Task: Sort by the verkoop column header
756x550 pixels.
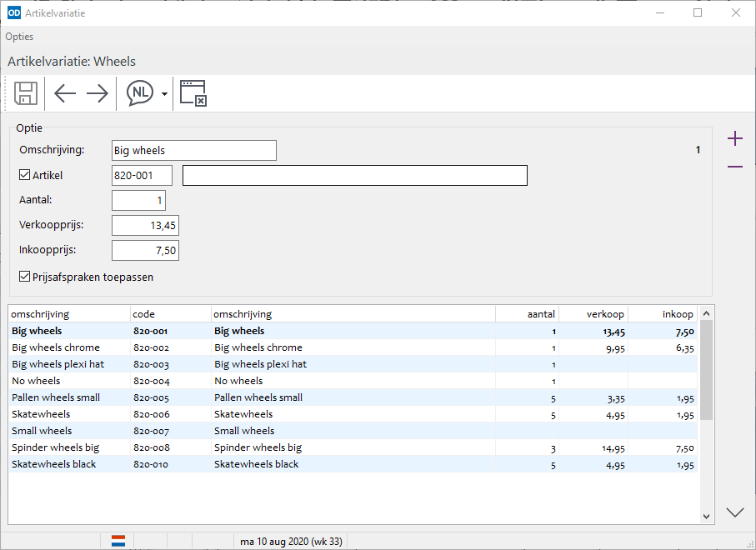Action: [593, 314]
